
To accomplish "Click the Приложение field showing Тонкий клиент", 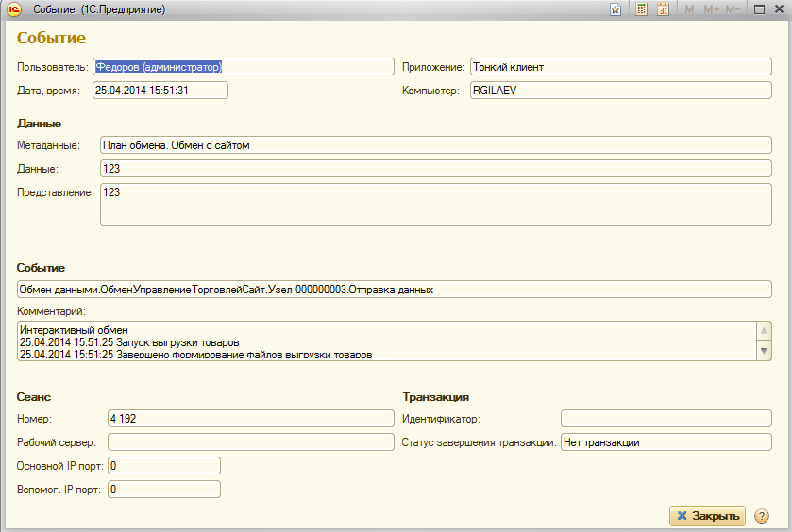I will (620, 67).
